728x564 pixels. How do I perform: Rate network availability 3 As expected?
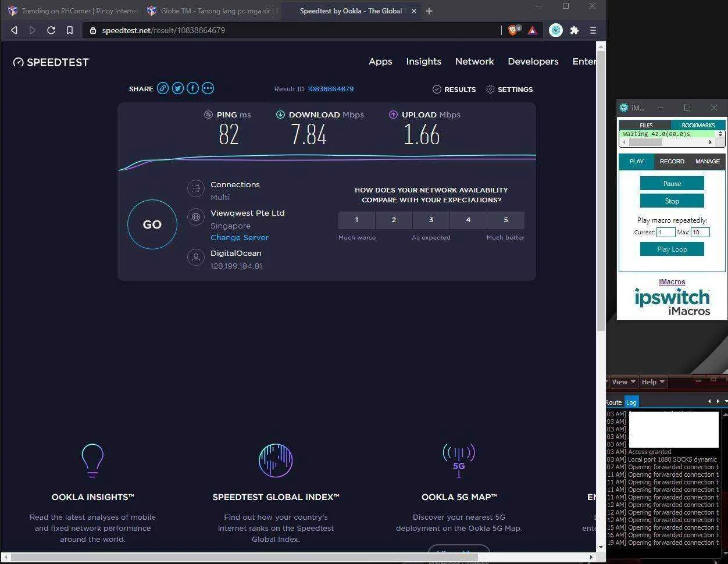(x=431, y=220)
